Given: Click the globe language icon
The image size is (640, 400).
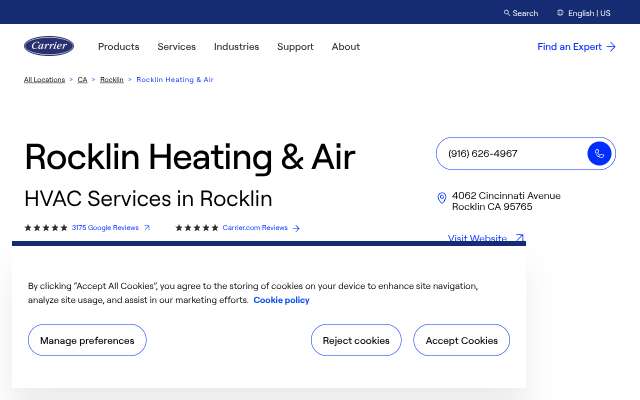Looking at the screenshot, I should (560, 13).
